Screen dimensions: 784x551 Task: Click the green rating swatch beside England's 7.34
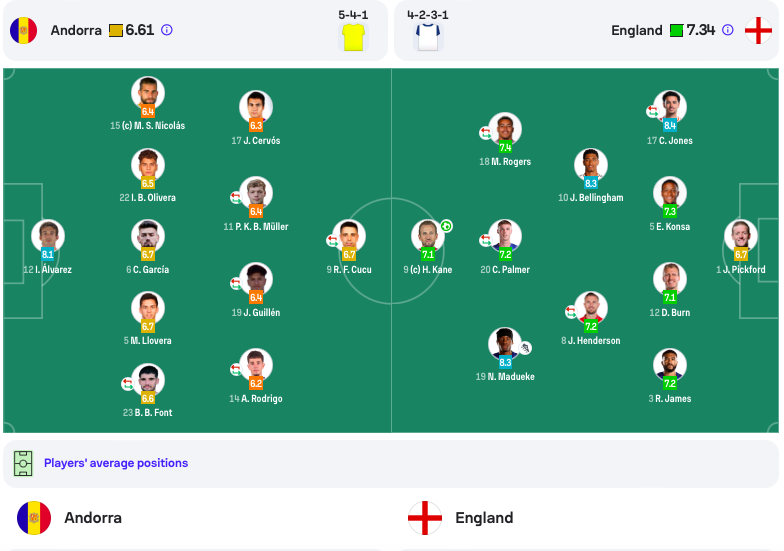pyautogui.click(x=676, y=30)
